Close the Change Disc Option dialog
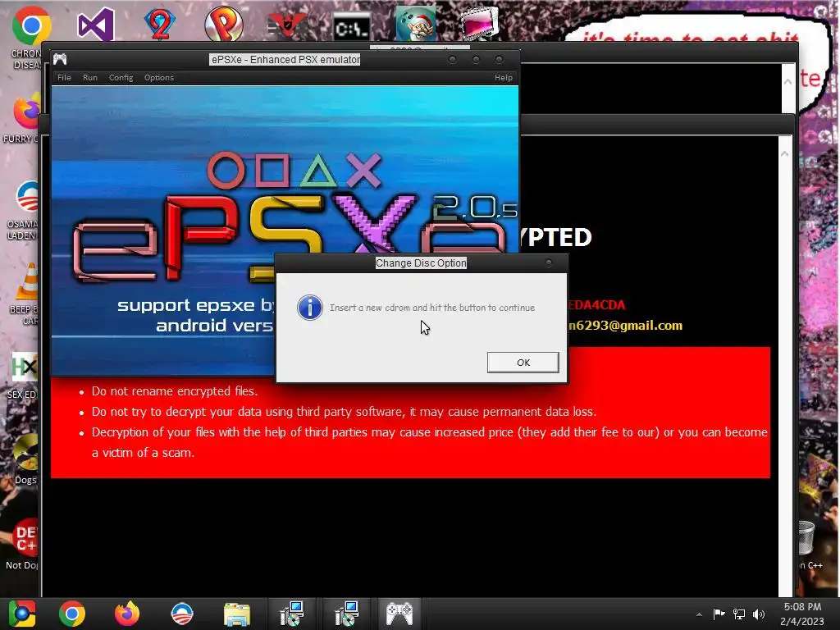This screenshot has height=630, width=840. (x=548, y=263)
